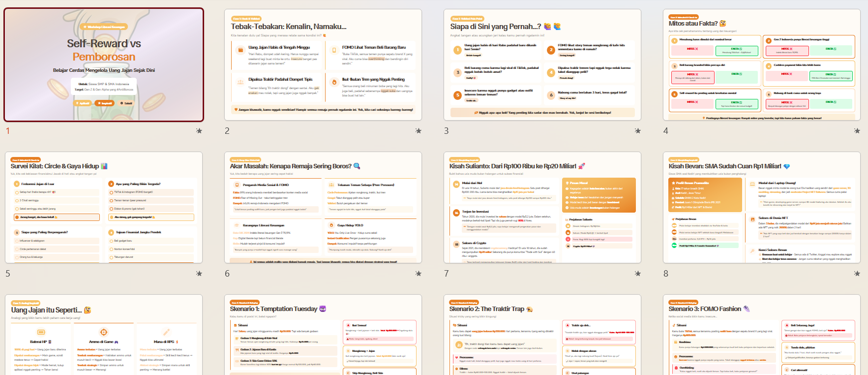Click the transition star icon under slide 7
This screenshot has width=868, height=375.
637,274
